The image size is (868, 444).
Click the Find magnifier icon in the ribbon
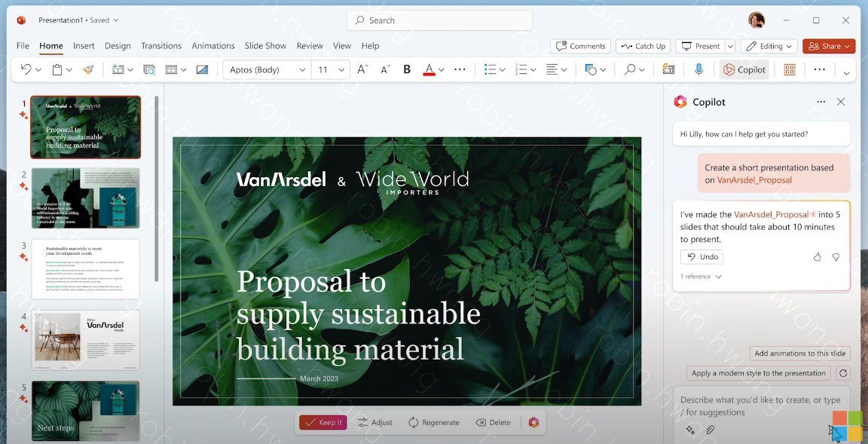tap(630, 69)
